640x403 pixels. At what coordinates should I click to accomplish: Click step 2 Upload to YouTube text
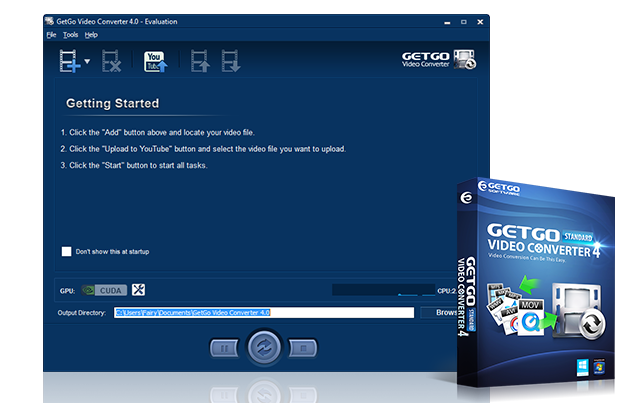[203, 149]
